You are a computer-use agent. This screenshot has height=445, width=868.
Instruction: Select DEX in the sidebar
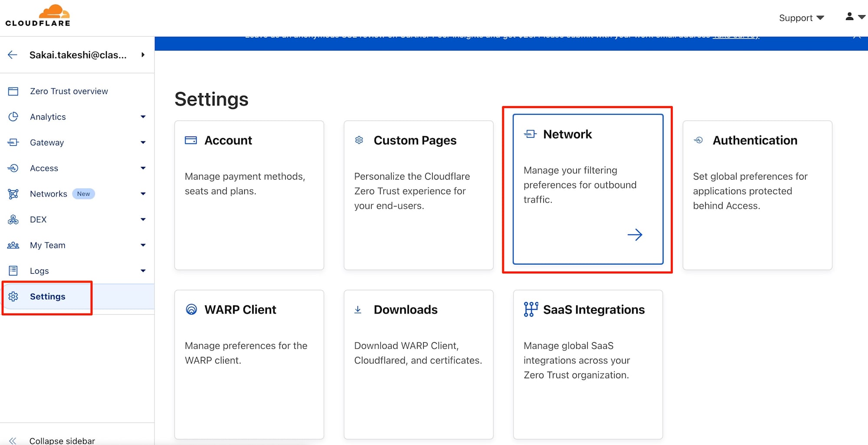pos(38,219)
